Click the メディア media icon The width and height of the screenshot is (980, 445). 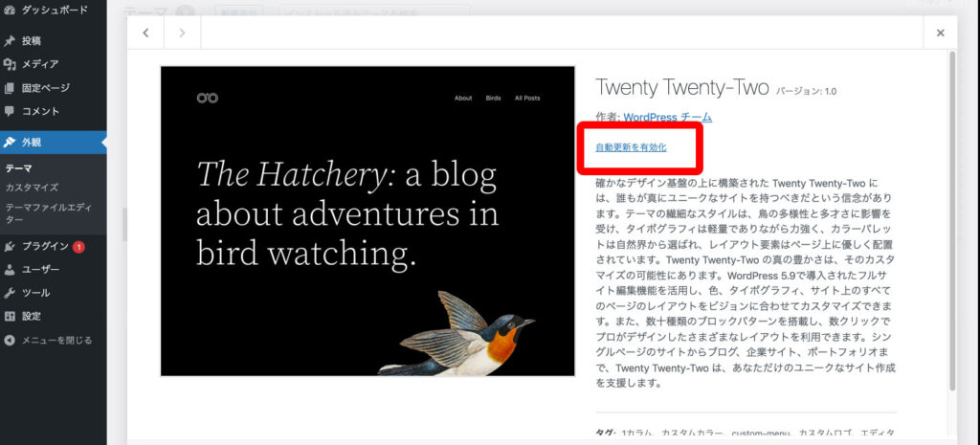10,64
